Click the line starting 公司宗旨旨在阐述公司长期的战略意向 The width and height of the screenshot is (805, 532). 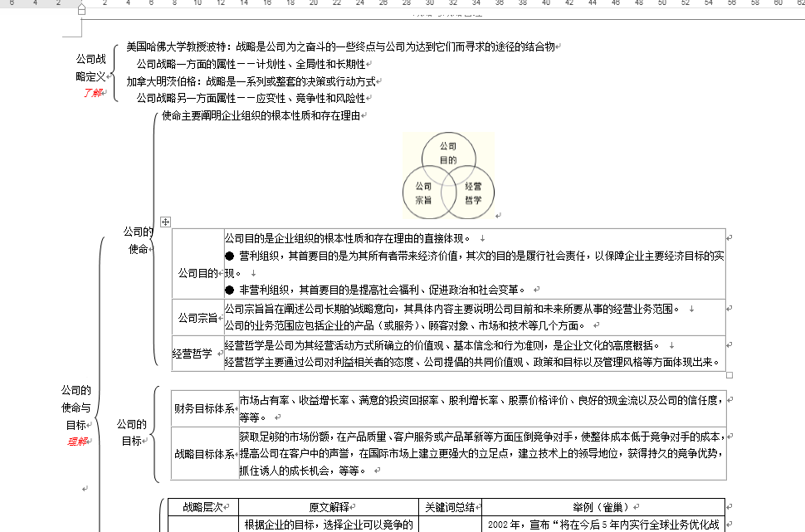pyautogui.click(x=451, y=309)
